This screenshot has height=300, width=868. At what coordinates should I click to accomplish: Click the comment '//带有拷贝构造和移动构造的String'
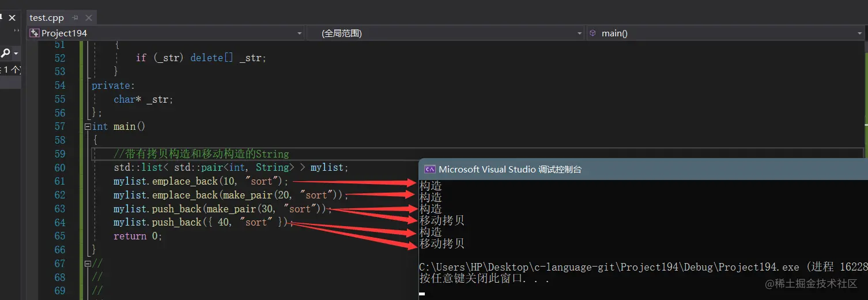click(x=201, y=154)
